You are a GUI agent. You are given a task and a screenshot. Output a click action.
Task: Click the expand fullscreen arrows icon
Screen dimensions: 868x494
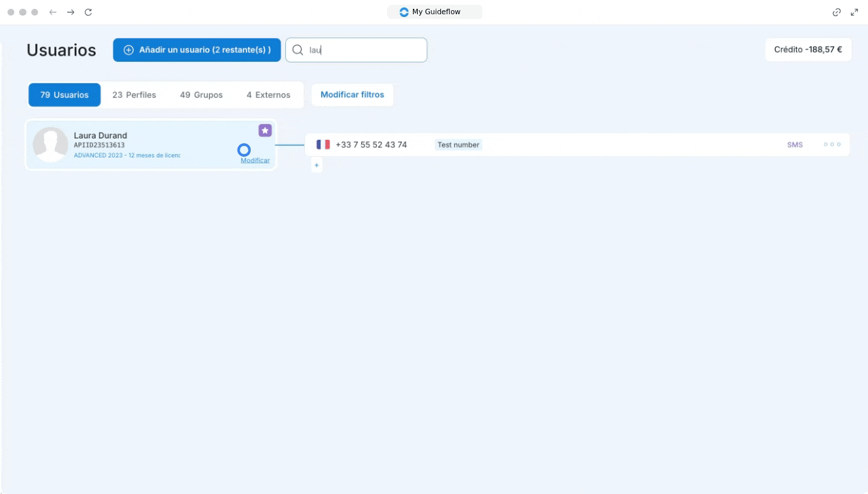pyautogui.click(x=854, y=12)
